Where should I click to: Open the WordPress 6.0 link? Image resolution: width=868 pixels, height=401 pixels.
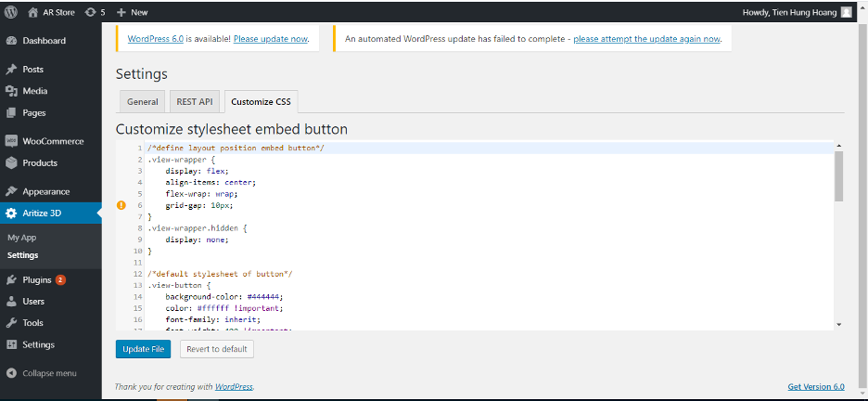(156, 39)
